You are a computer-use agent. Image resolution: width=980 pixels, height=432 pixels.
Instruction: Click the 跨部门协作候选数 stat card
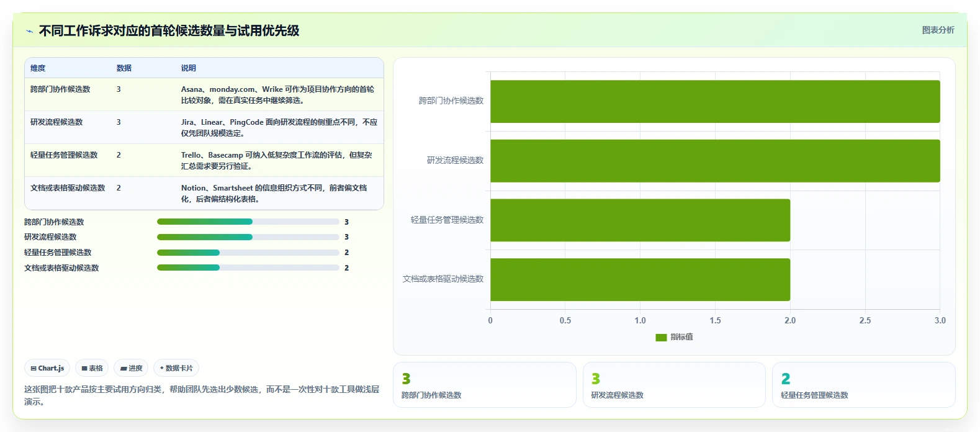485,385
